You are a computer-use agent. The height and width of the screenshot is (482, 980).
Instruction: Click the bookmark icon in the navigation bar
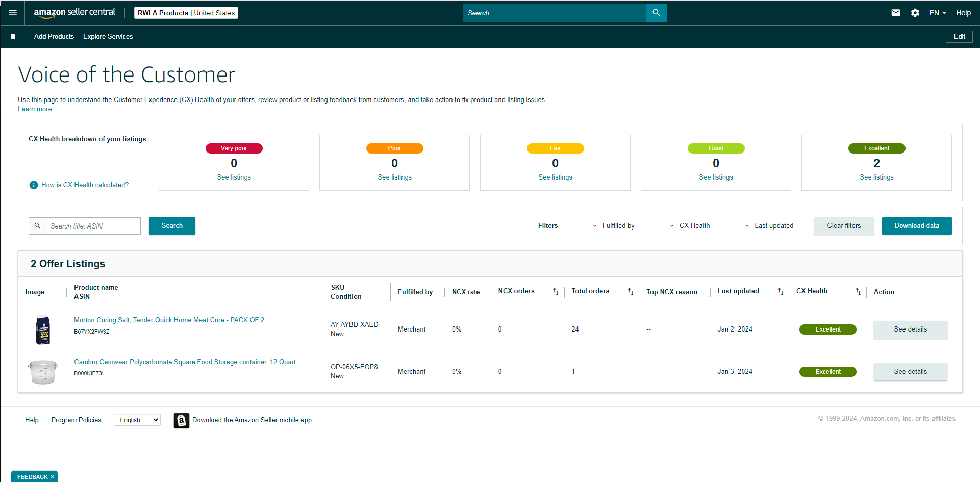pyautogui.click(x=13, y=37)
